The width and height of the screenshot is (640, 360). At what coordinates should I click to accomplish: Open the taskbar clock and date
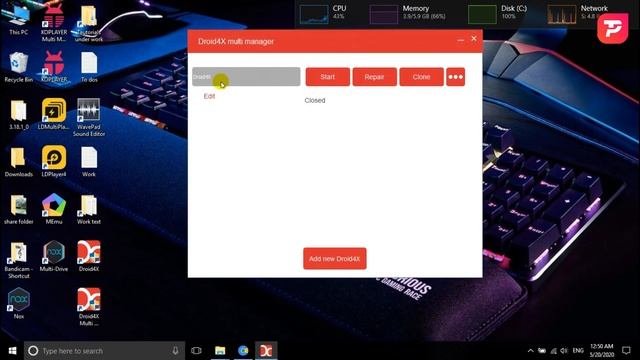(602, 351)
